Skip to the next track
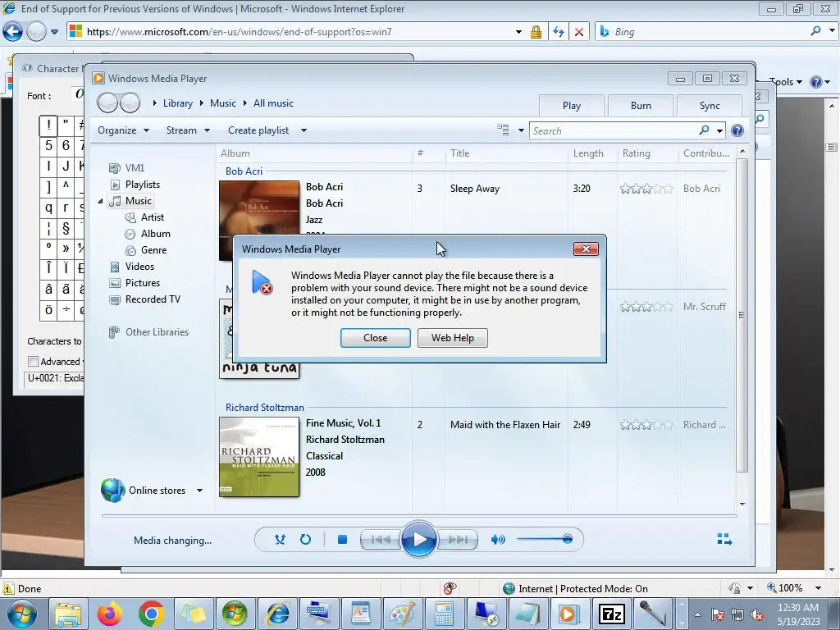Screen dimensions: 840x630 coord(457,540)
